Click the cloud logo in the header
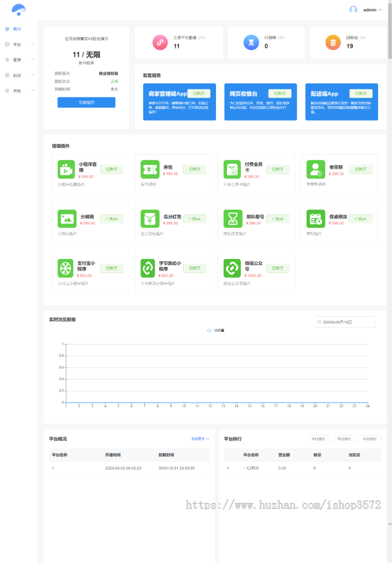The height and width of the screenshot is (563, 392). [19, 9]
